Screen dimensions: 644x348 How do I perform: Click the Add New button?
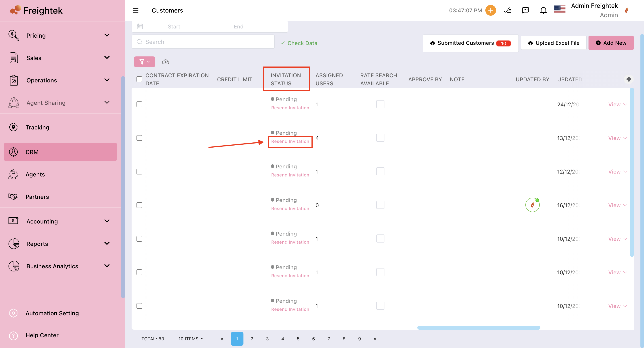coord(611,43)
